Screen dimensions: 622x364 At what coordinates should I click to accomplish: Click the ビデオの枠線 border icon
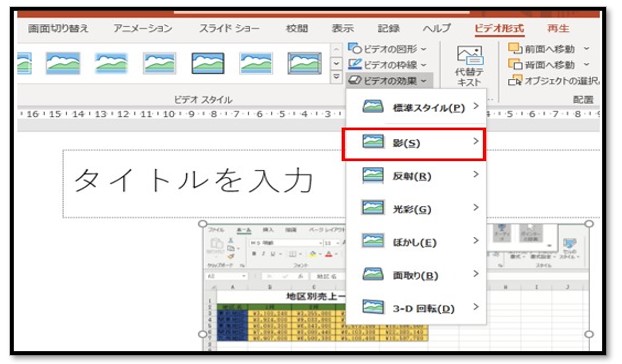point(354,64)
